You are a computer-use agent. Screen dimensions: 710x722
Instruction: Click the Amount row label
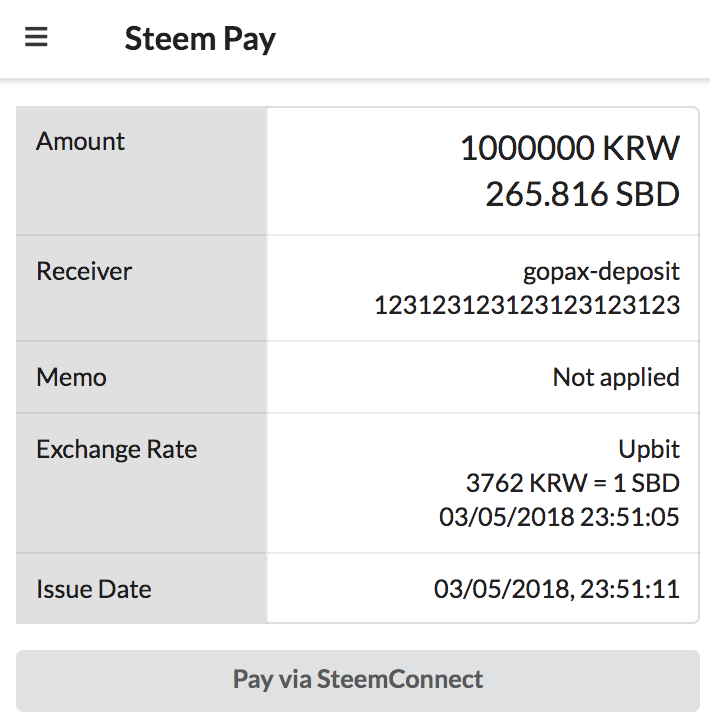pos(81,141)
